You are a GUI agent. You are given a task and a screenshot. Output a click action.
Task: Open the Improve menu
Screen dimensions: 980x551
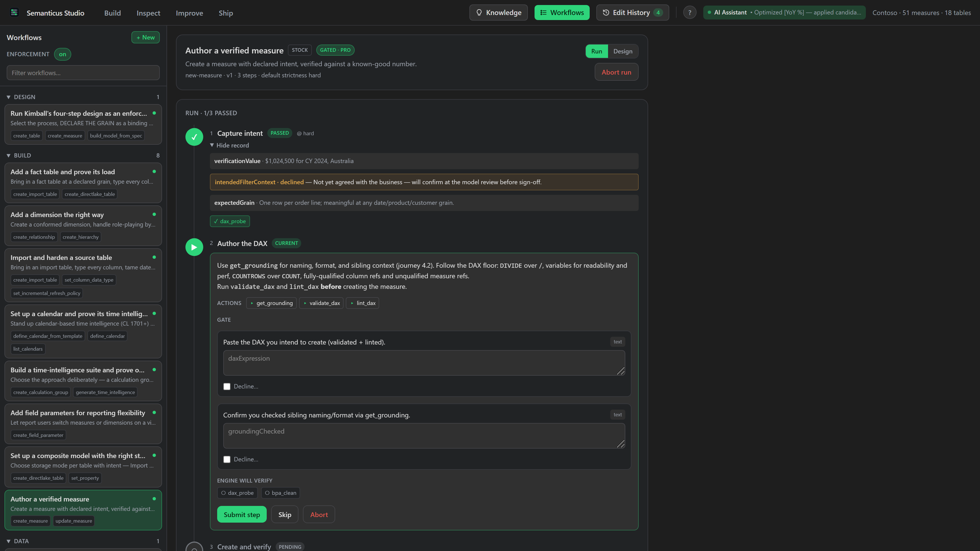click(x=189, y=13)
